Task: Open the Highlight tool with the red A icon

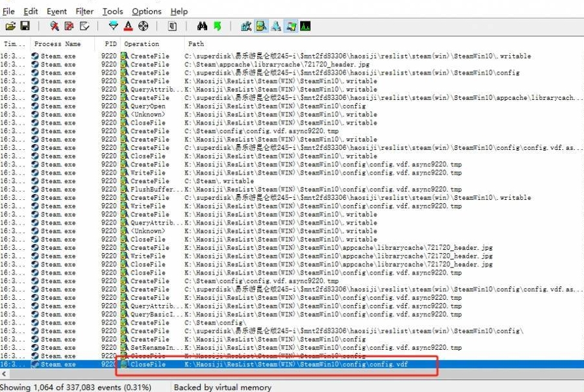Action: pyautogui.click(x=128, y=26)
